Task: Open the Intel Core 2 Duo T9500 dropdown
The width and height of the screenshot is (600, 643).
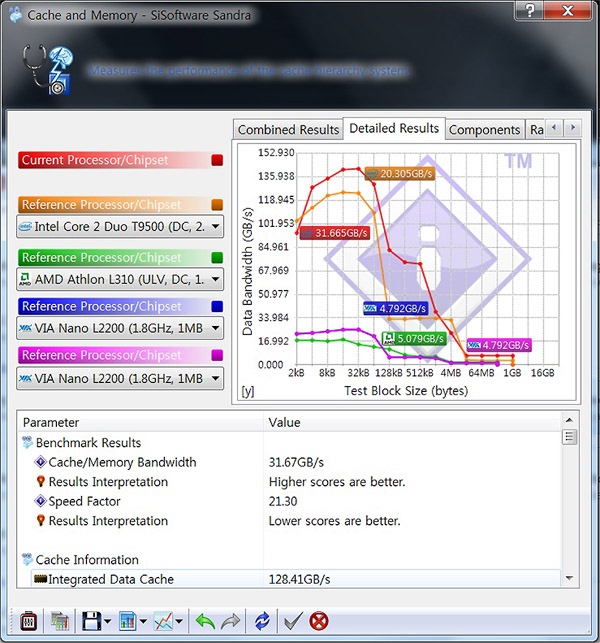Action: (120, 226)
